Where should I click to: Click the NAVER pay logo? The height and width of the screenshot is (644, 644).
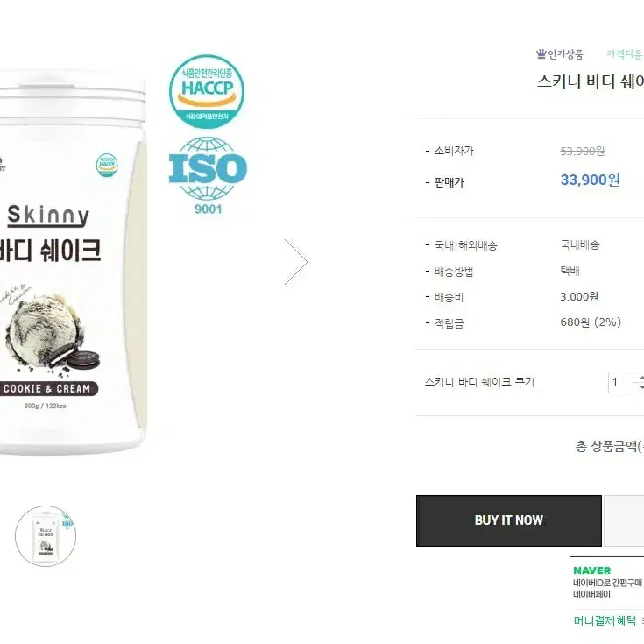point(591,570)
